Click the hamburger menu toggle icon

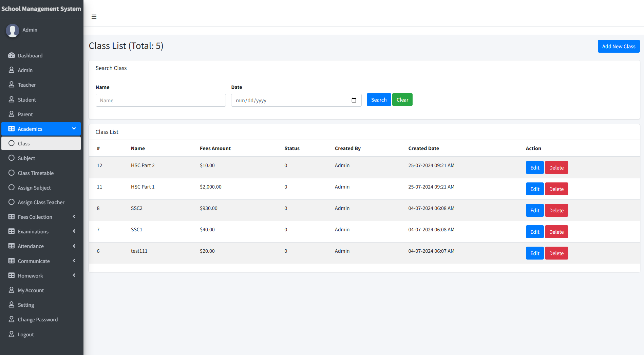click(94, 17)
